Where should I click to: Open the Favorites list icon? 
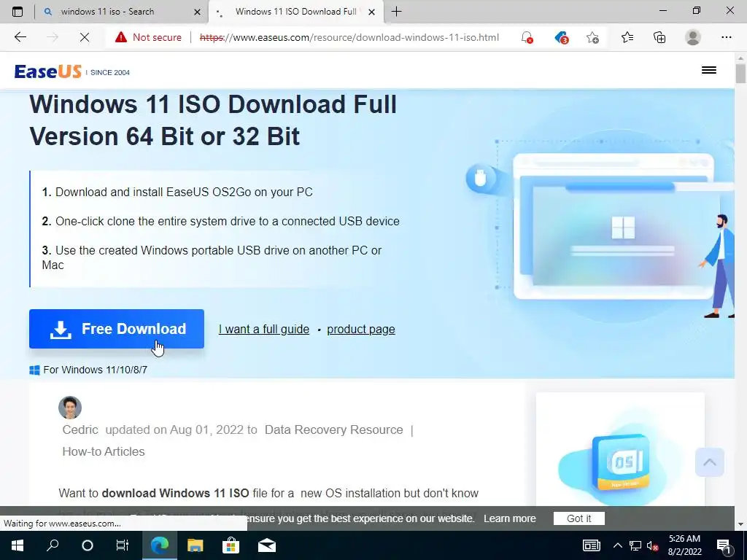click(627, 37)
